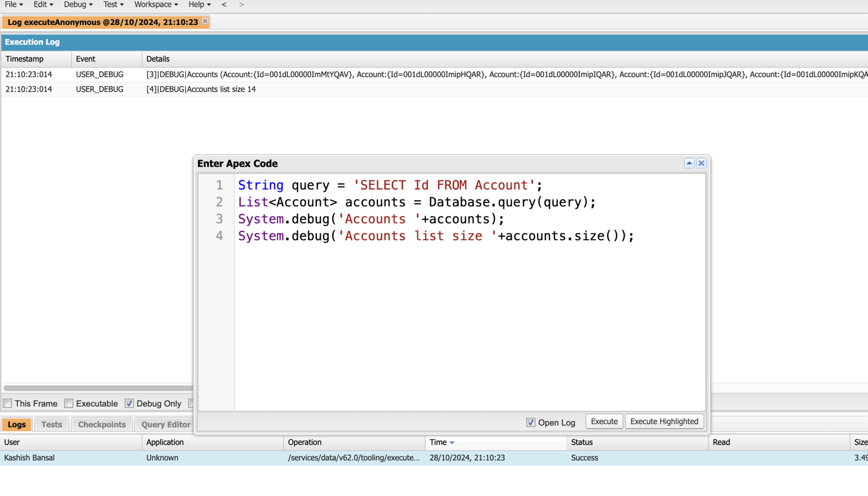Click the back navigation arrow
The width and height of the screenshot is (868, 496).
coord(224,4)
